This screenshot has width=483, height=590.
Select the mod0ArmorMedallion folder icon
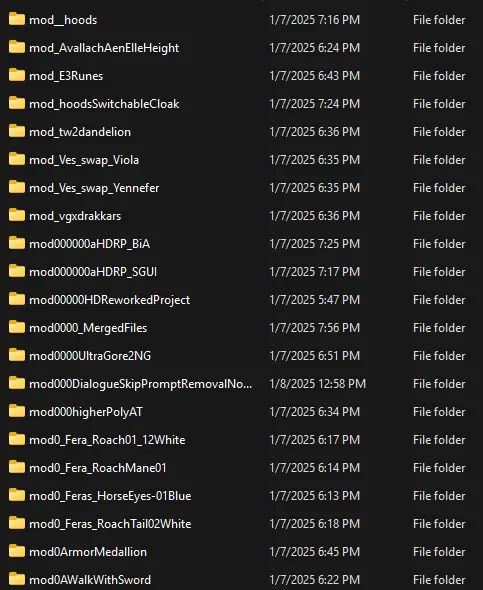click(x=17, y=551)
